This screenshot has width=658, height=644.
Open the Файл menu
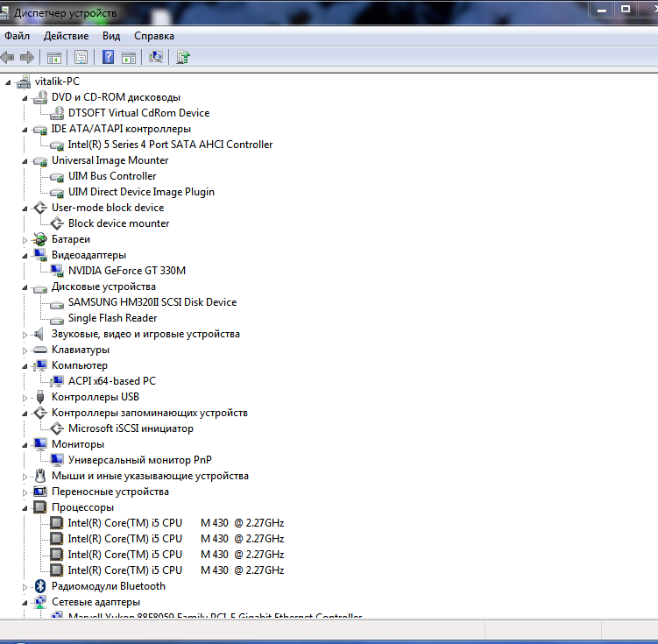(x=17, y=36)
